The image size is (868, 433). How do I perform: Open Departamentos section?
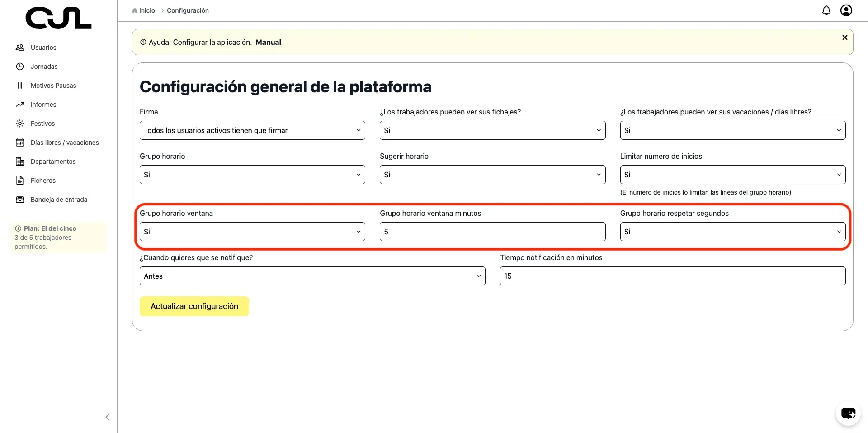click(x=53, y=162)
